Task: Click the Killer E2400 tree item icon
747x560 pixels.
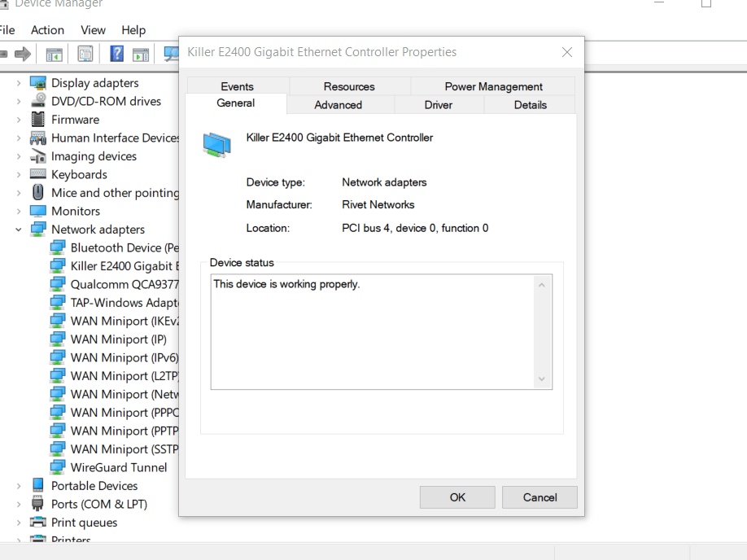Action: coord(58,266)
